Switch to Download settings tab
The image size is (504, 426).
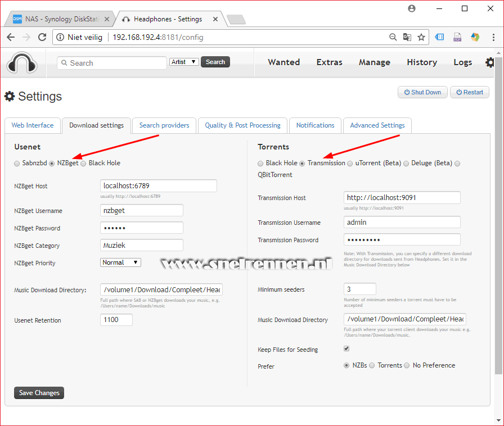96,125
